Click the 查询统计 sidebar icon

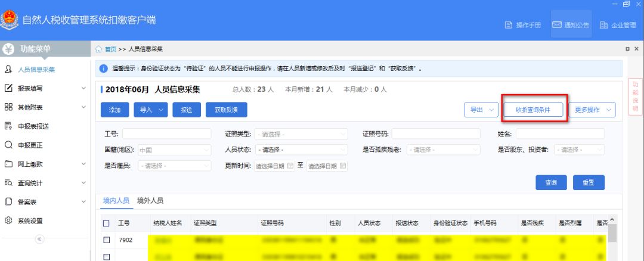[8, 182]
